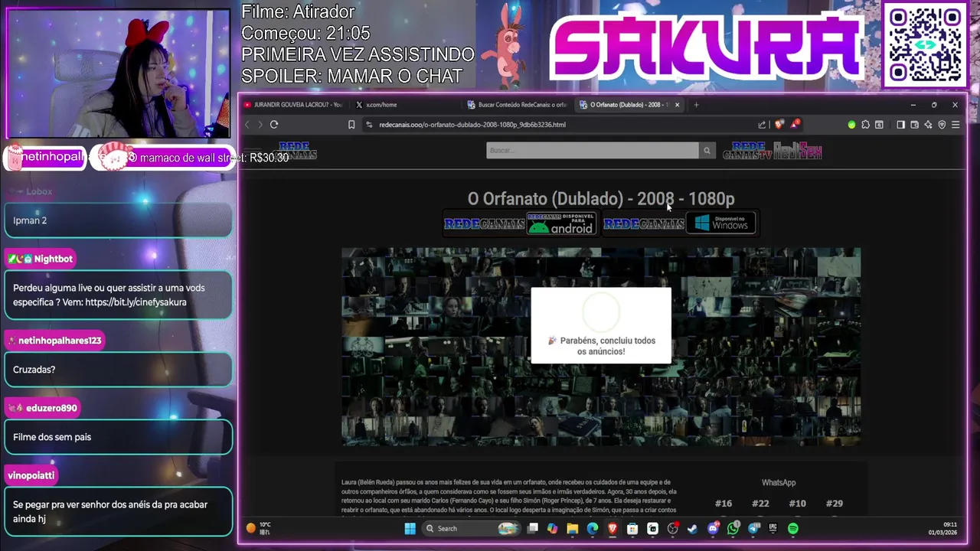
Task: Click WhatsApp group link #16
Action: click(724, 504)
